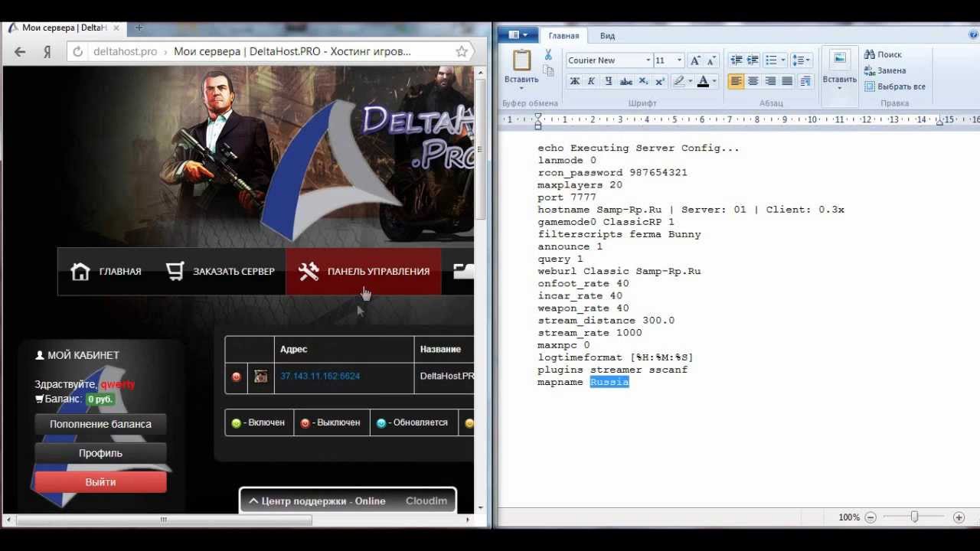Align text right
The image size is (980, 551).
pyautogui.click(x=770, y=81)
